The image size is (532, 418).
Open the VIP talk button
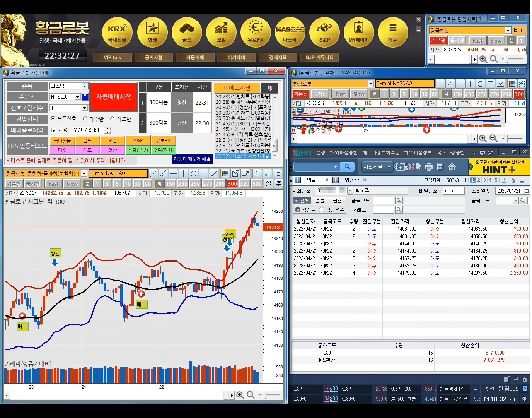113,57
